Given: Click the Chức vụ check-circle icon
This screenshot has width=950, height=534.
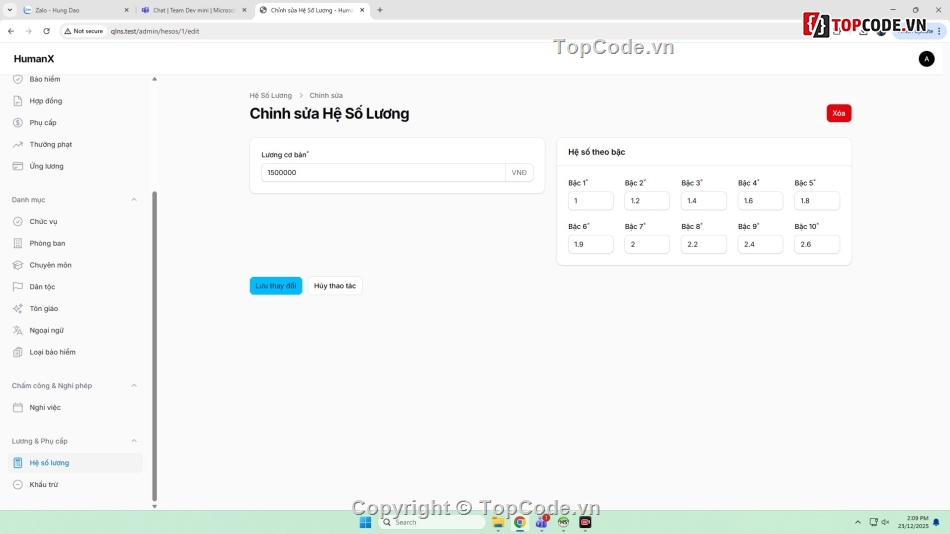Looking at the screenshot, I should tap(18, 222).
